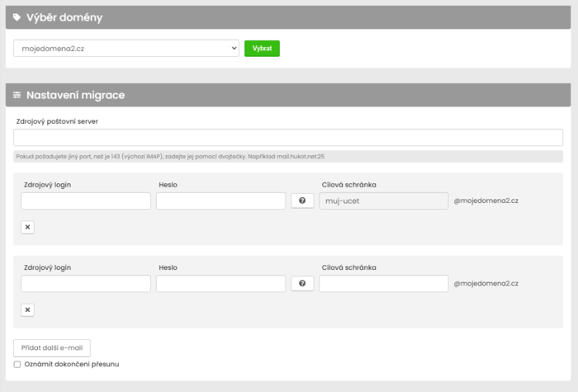Click Přidat další e-mail button
Screen dimensions: 578x392
(52, 347)
